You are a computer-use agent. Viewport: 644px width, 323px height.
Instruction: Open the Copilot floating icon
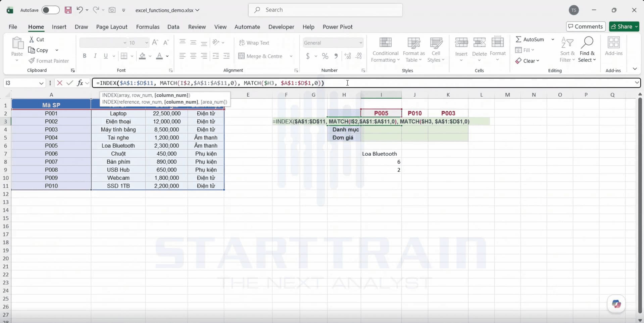616,304
